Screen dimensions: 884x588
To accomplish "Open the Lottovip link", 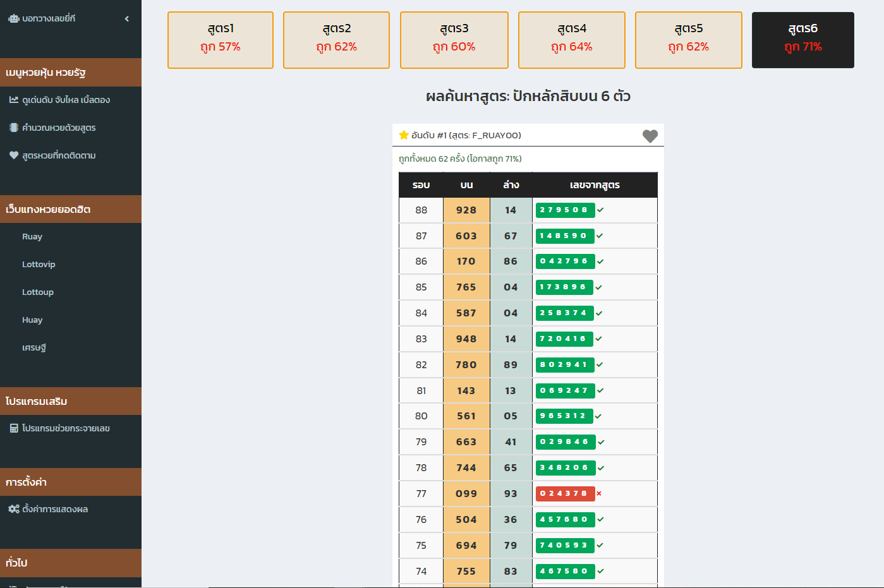I will (x=39, y=265).
